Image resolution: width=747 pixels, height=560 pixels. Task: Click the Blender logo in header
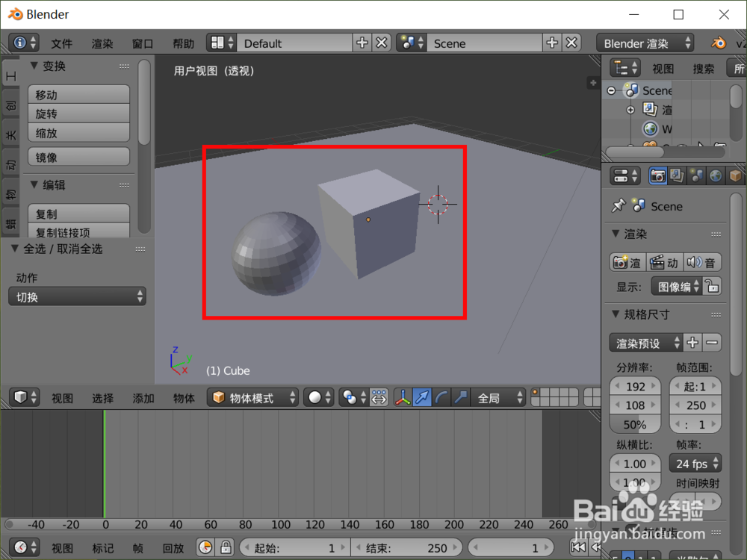(x=719, y=43)
